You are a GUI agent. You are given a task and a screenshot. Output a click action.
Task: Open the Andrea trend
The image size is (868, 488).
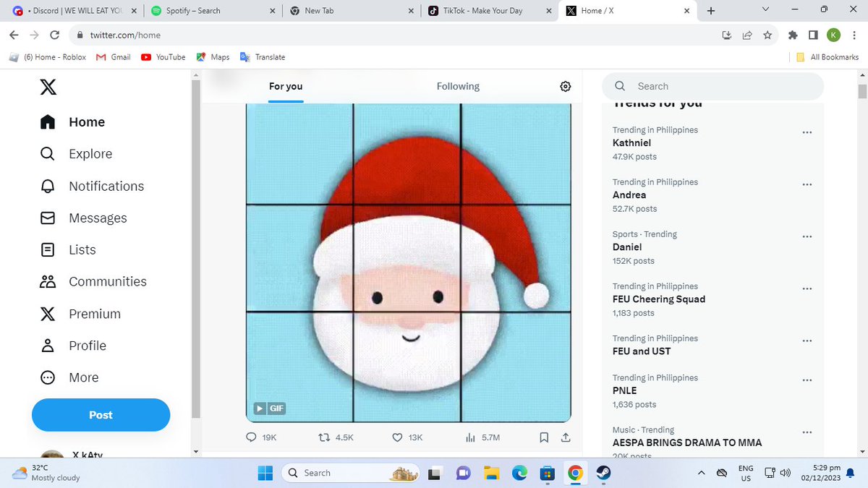[x=629, y=195]
